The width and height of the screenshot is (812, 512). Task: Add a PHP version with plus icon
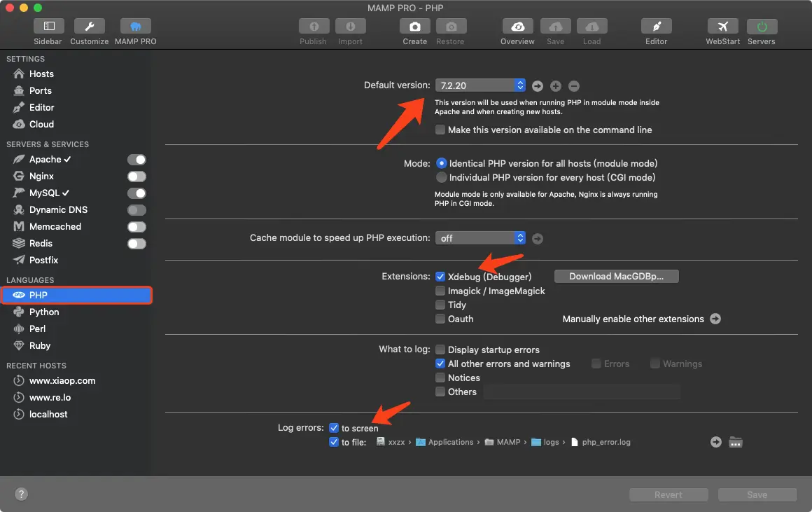[556, 86]
